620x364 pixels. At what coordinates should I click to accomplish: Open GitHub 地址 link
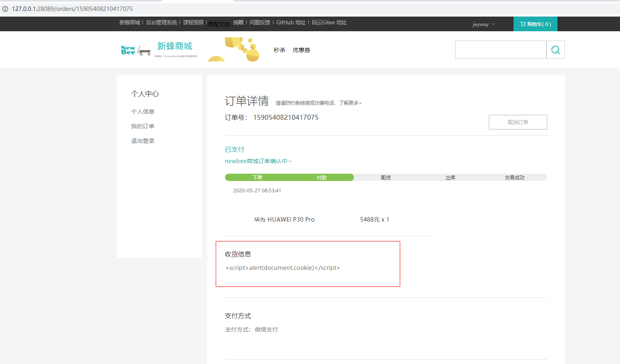(x=291, y=22)
